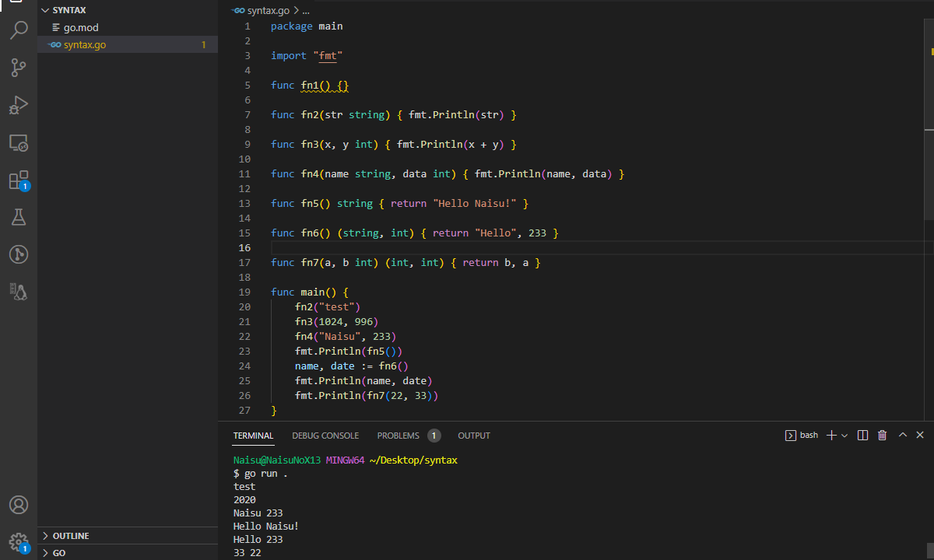This screenshot has height=560, width=934.
Task: Kill the terminal with trash icon
Action: pyautogui.click(x=883, y=436)
